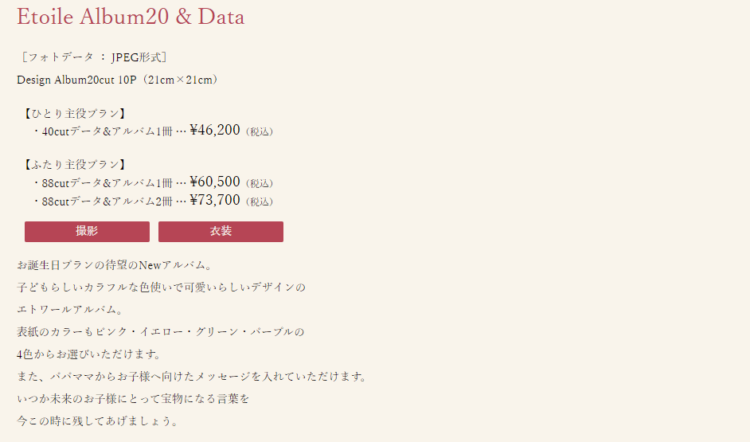Click the ¥60,500 price
750x442 pixels.
coord(215,182)
